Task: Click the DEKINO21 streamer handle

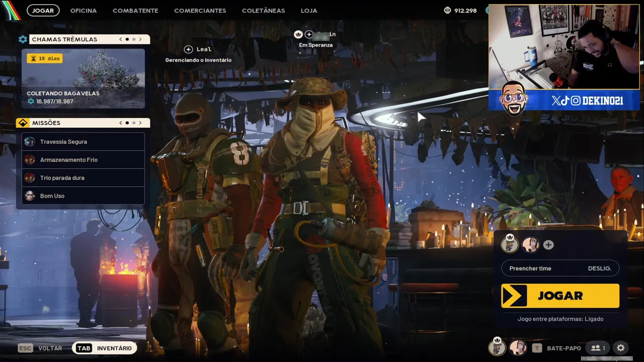Action: pos(603,101)
